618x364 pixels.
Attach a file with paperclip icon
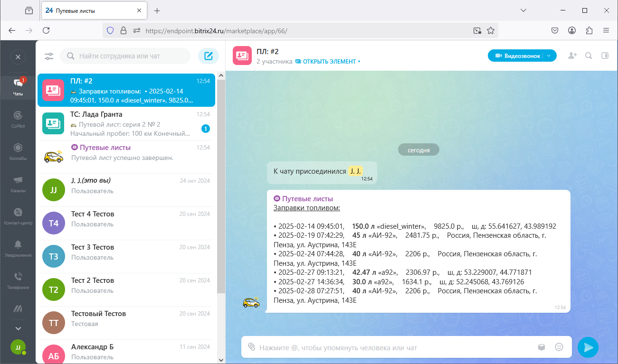coord(251,347)
